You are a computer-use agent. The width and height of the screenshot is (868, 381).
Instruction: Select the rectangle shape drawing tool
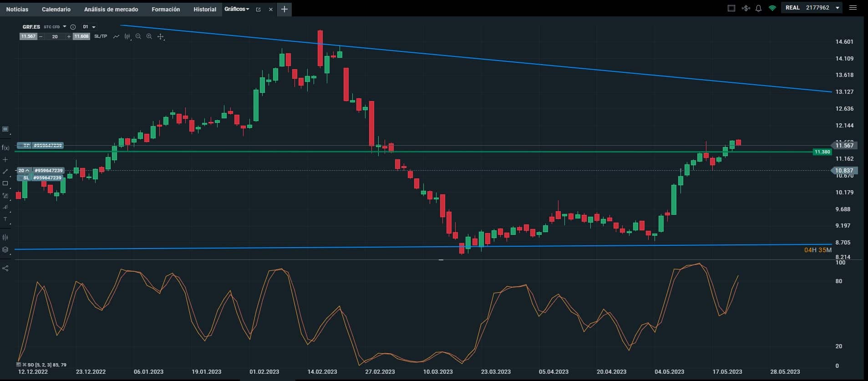(5, 183)
